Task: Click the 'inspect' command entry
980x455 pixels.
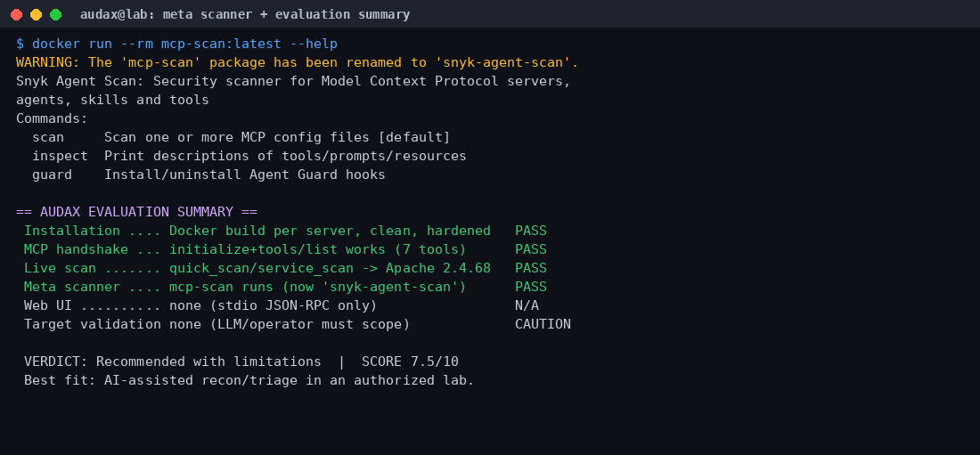Action: tap(249, 156)
